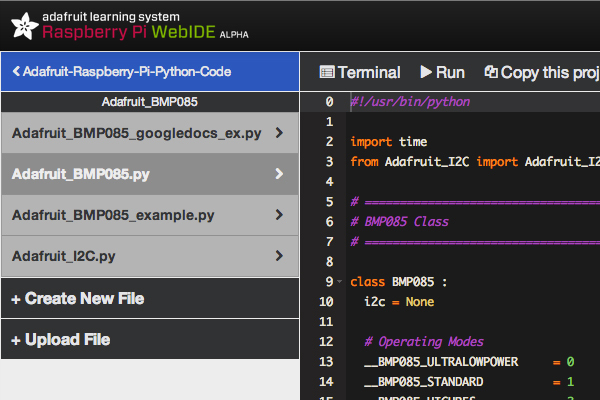Click Upload File
The height and width of the screenshot is (400, 600).
(x=61, y=340)
